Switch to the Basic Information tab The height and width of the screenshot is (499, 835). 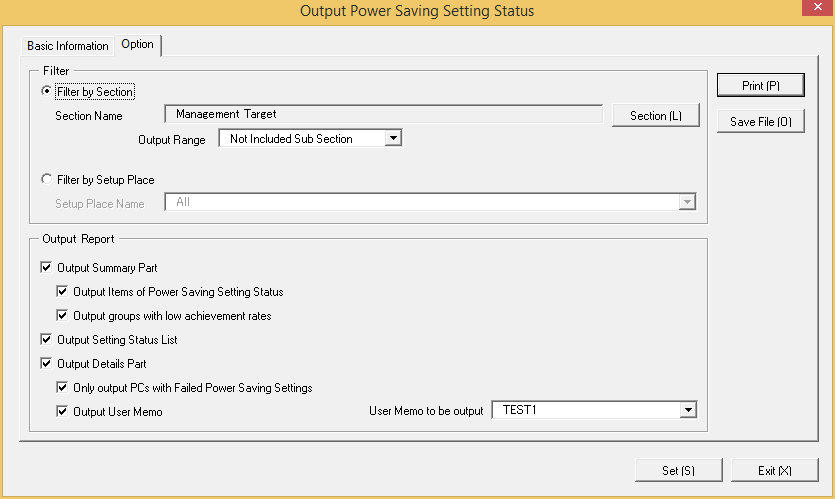(x=68, y=46)
